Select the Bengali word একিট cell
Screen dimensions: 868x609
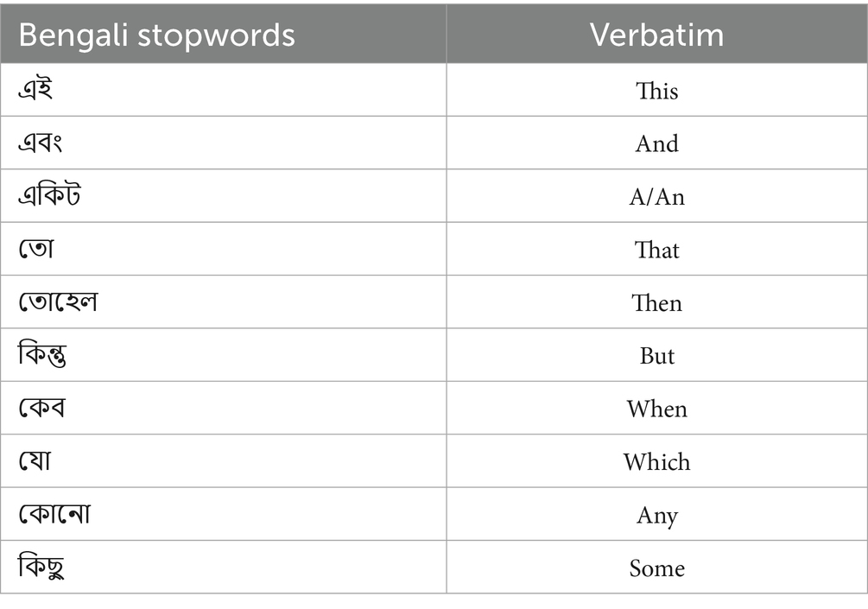(x=50, y=196)
